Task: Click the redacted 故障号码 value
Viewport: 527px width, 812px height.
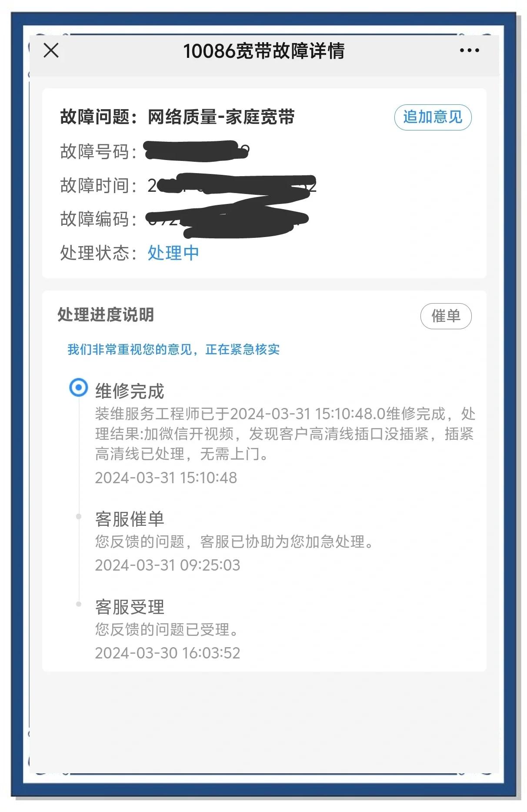Action: pos(197,151)
